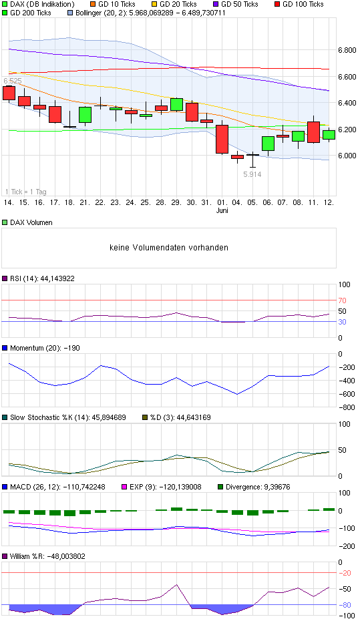The image size is (364, 621).
Task: Click the '1 Tick = 1 Tag' note
Action: [x=26, y=192]
